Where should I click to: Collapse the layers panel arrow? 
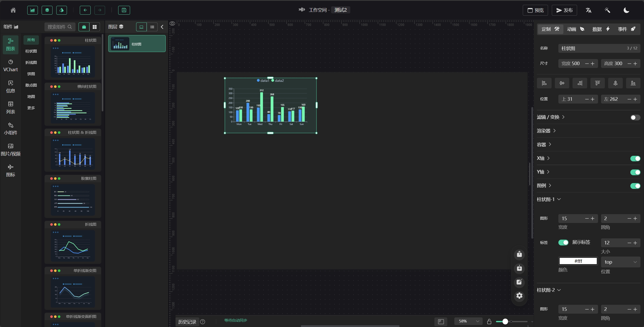162,27
